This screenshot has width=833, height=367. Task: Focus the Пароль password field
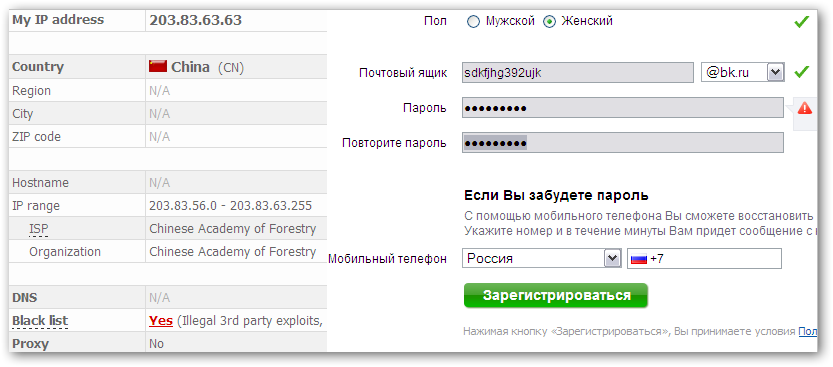point(623,108)
